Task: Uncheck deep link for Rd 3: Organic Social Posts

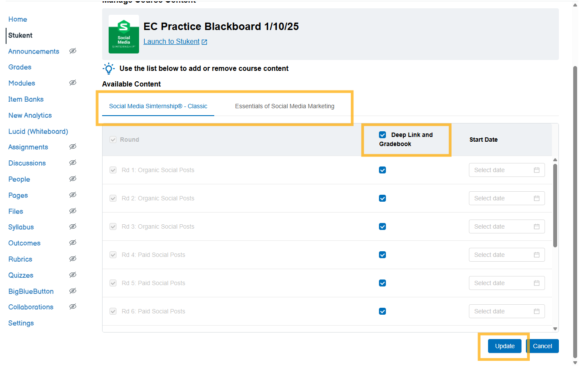Action: pos(382,226)
